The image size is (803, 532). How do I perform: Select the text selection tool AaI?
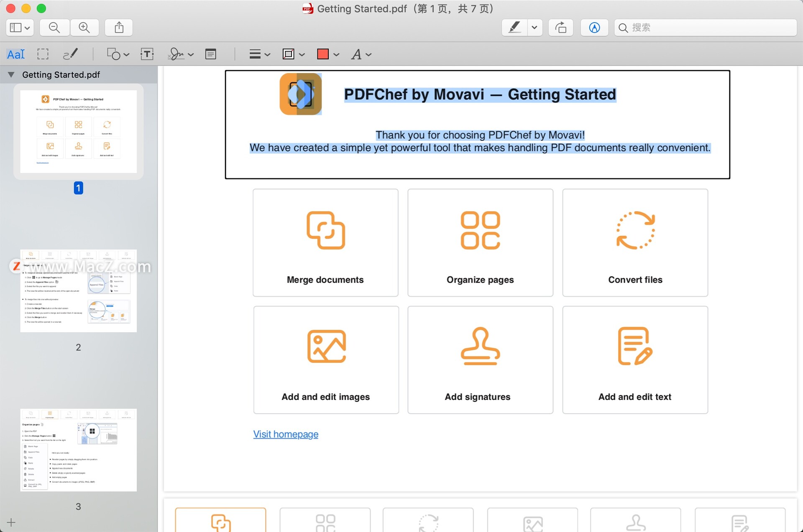click(x=16, y=54)
